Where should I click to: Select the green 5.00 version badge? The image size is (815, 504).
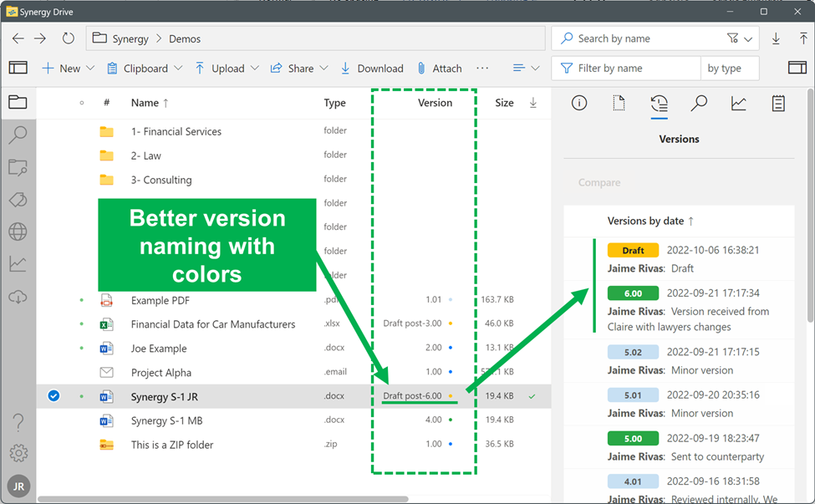633,439
